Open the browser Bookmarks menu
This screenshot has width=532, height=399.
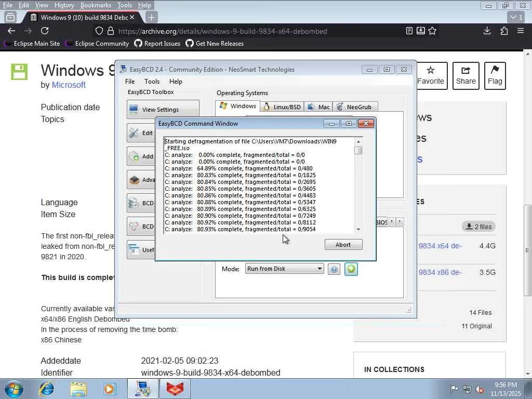click(x=96, y=5)
